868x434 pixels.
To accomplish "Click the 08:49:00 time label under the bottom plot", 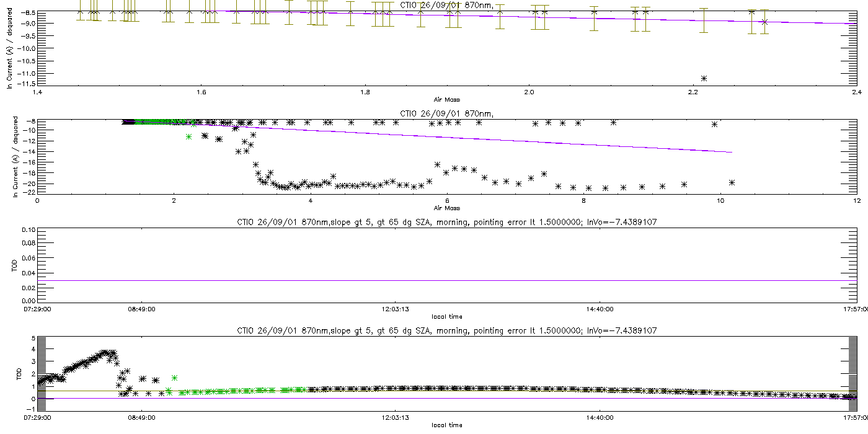I will coord(142,418).
